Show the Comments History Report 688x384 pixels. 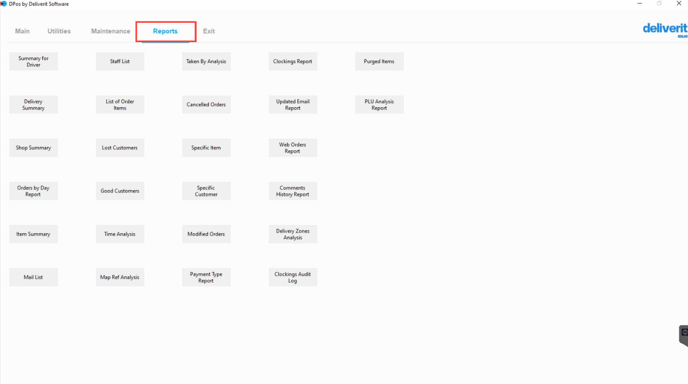(x=293, y=191)
